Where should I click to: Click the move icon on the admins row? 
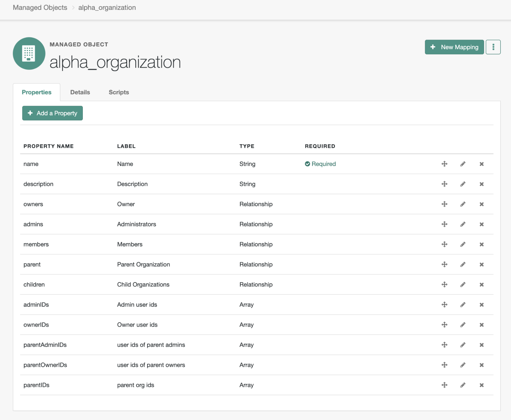point(444,224)
